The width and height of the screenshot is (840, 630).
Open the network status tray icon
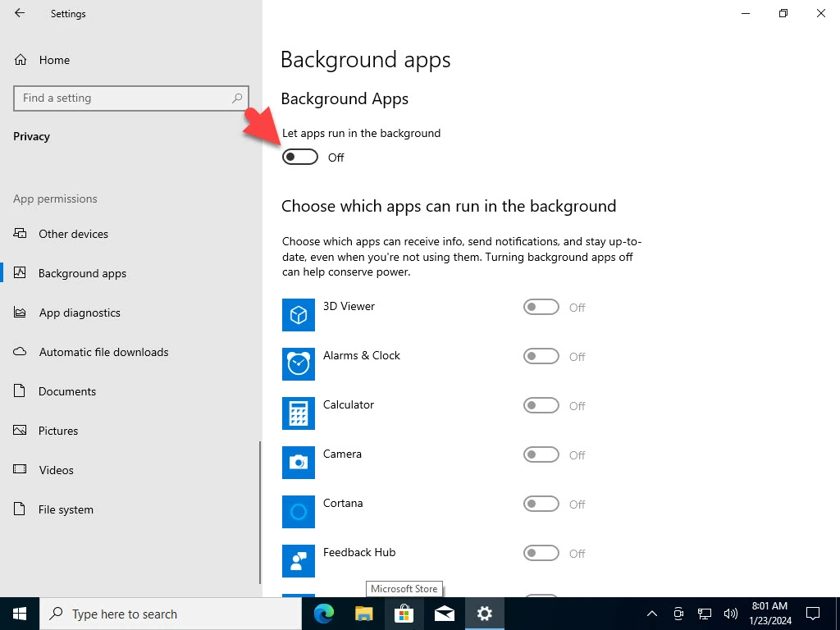pos(704,614)
